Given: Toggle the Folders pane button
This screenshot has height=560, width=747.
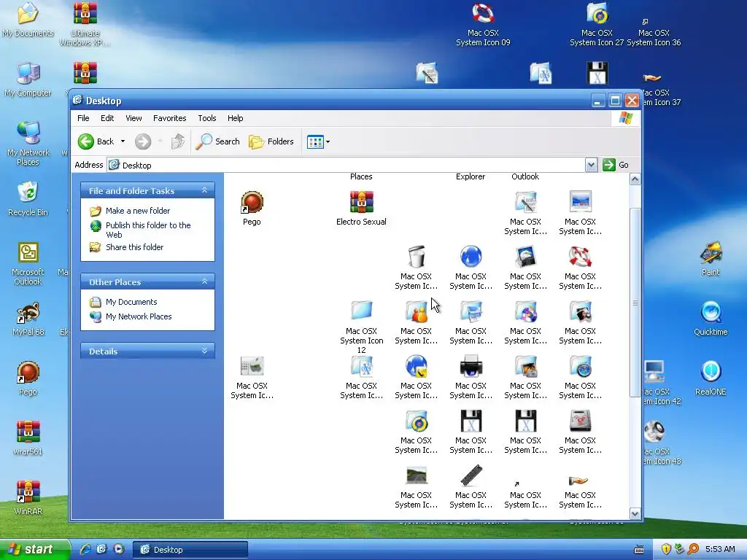Looking at the screenshot, I should click(x=271, y=141).
